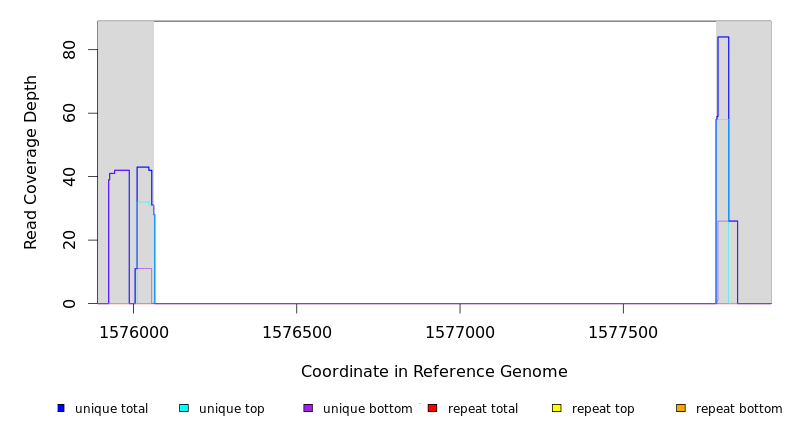Click the y-axis tick label 40
Image resolution: width=792 pixels, height=432 pixels.
pyautogui.click(x=69, y=177)
